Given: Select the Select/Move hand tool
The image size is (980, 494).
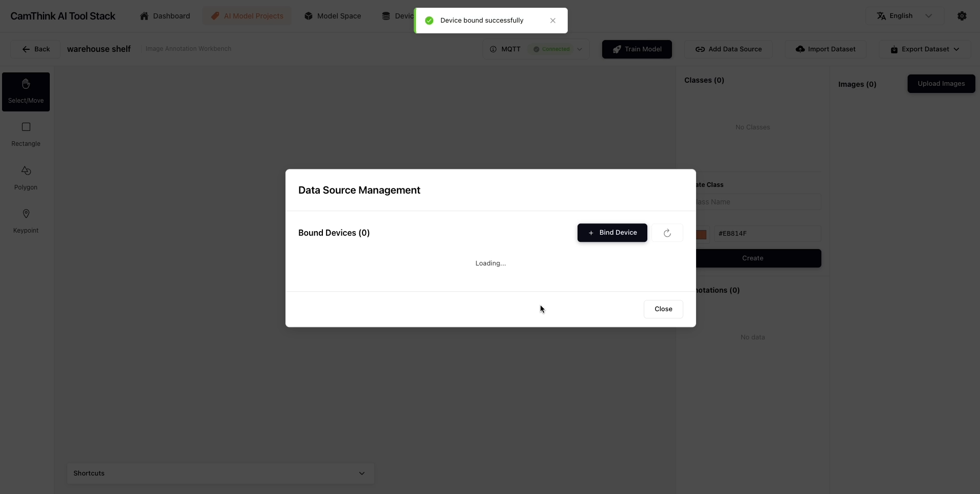Looking at the screenshot, I should click(26, 91).
